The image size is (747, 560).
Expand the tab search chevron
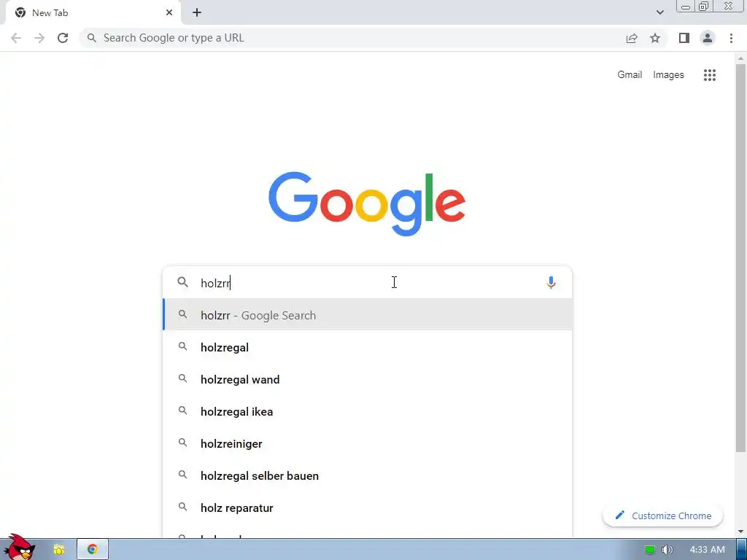click(659, 12)
